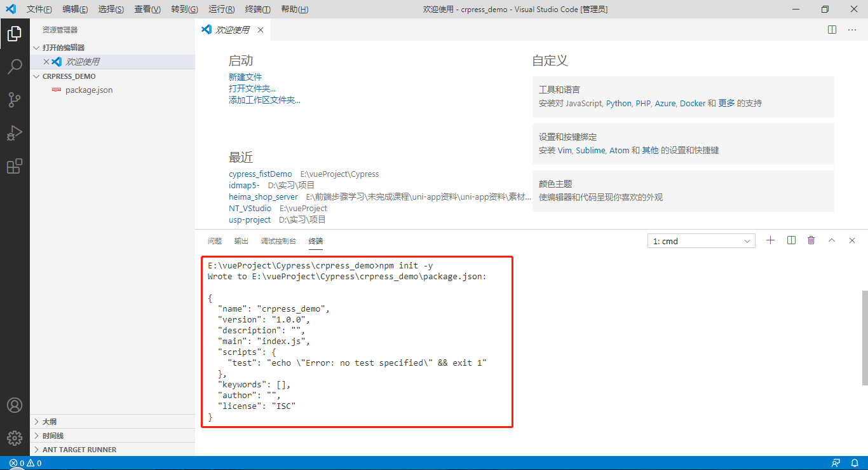Click the Atom keybindings link
The height and width of the screenshot is (470, 868).
tap(619, 150)
